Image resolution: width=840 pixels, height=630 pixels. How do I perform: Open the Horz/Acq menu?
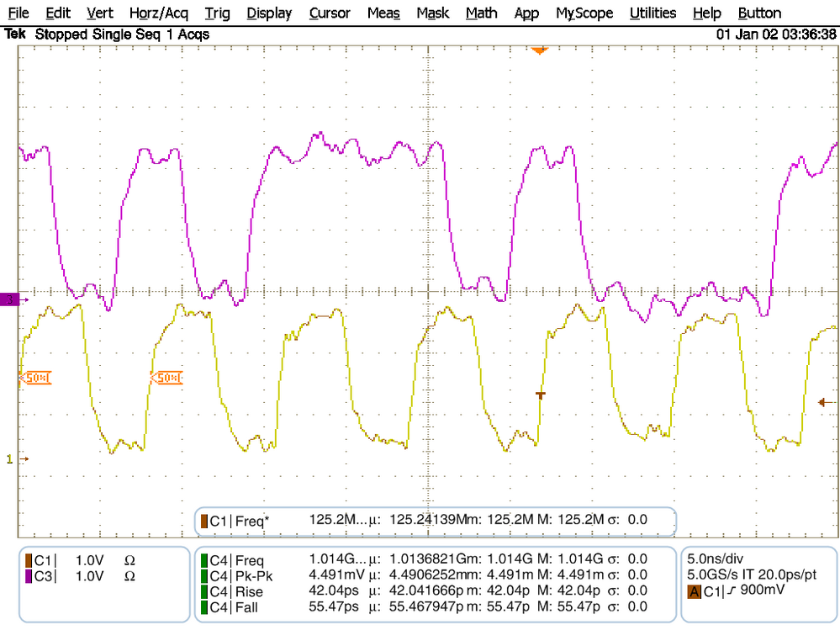point(158,13)
